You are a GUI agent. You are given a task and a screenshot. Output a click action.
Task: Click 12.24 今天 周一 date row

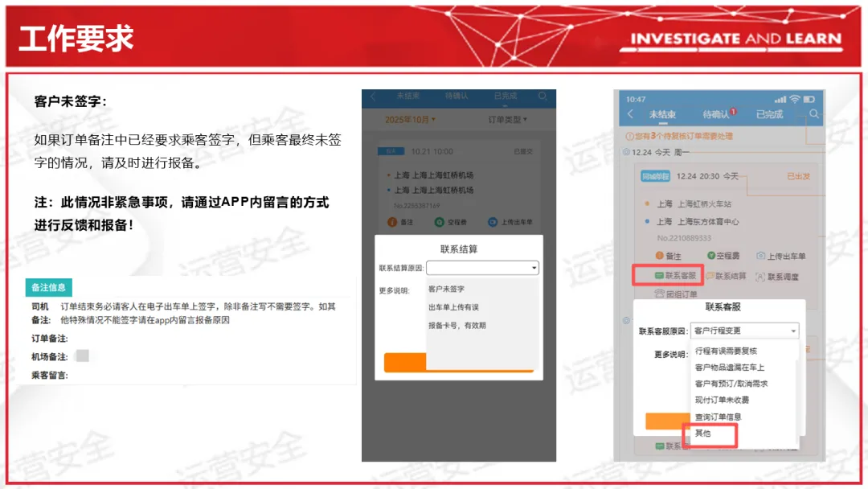coord(661,152)
